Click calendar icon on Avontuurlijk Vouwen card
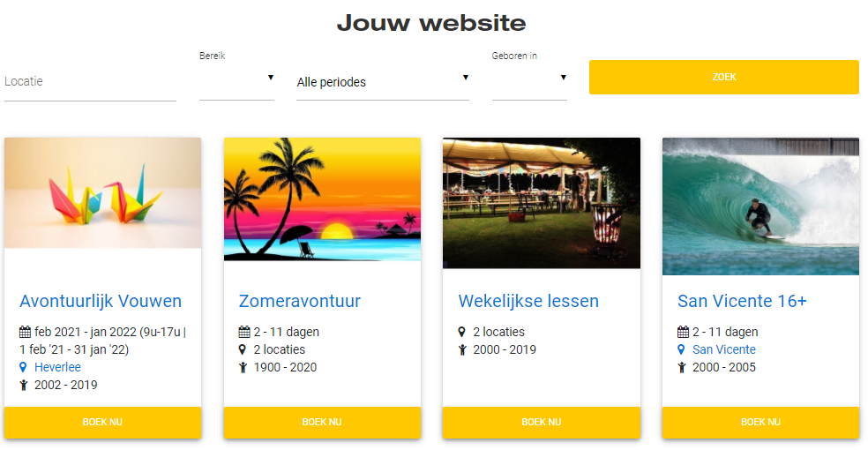This screenshot has height=450, width=868. 25,332
